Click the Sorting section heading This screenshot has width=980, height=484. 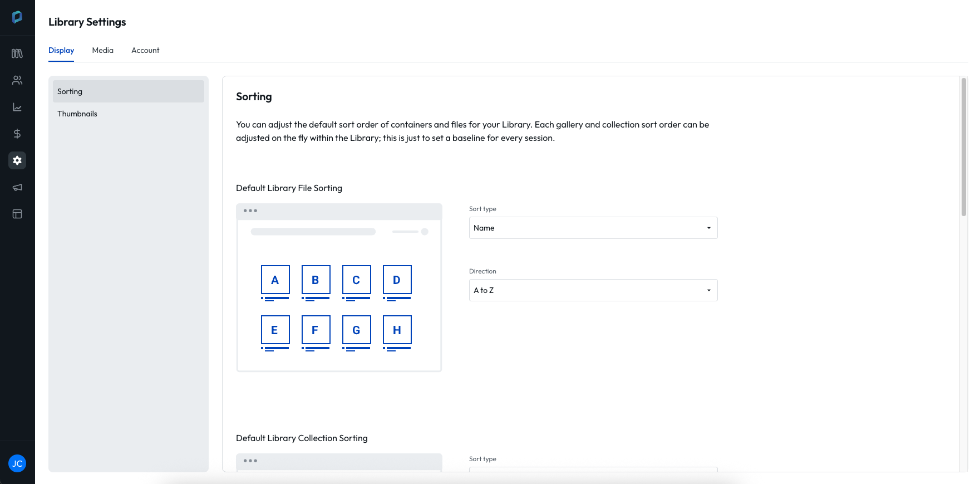tap(254, 96)
